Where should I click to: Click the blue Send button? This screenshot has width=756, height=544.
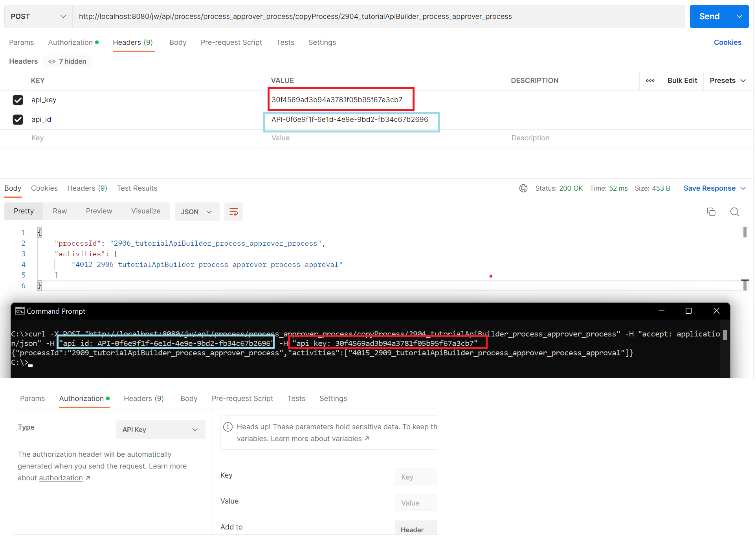pyautogui.click(x=709, y=17)
